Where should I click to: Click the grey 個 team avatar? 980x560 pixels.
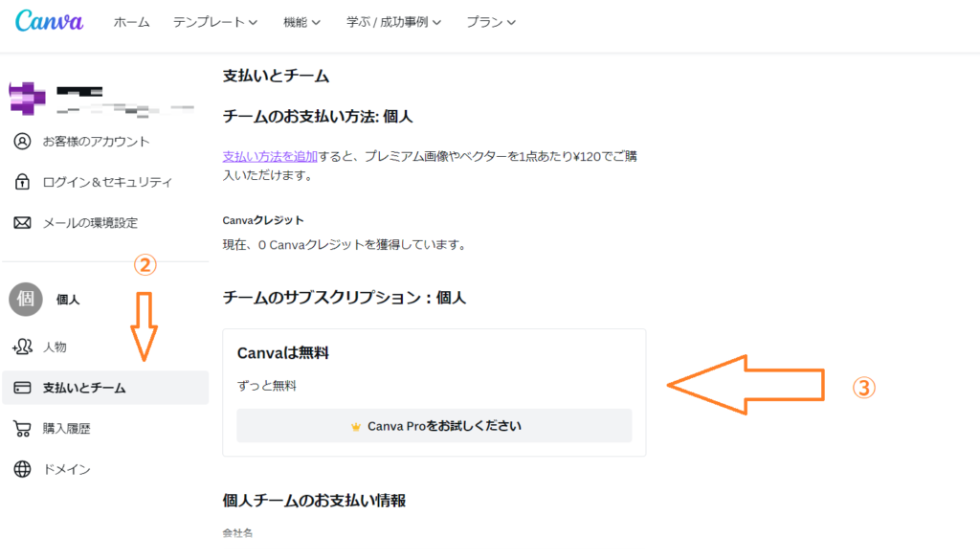[26, 299]
